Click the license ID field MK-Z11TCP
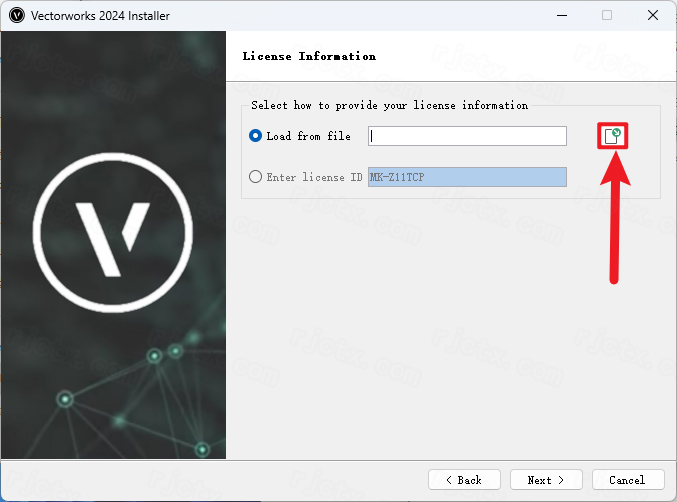This screenshot has width=677, height=502. [467, 177]
